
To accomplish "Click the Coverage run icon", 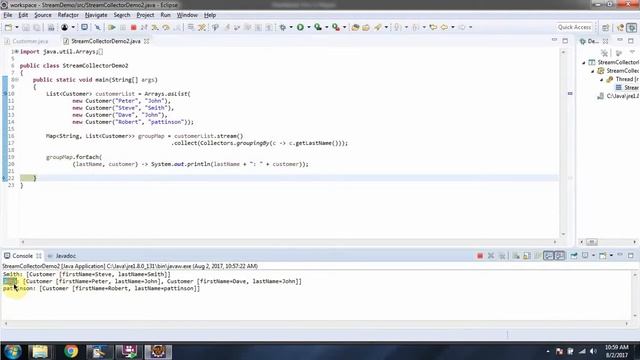I will pos(318,27).
